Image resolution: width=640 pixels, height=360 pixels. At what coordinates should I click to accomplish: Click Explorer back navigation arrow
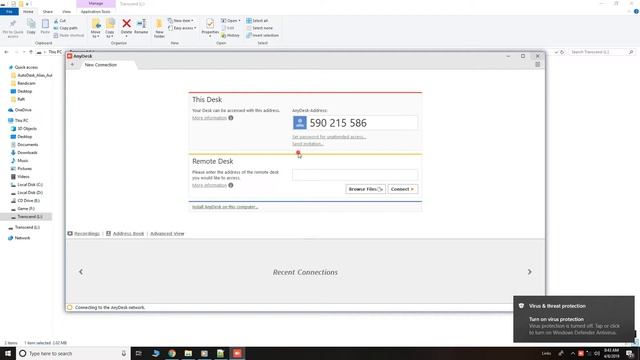pos(6,52)
